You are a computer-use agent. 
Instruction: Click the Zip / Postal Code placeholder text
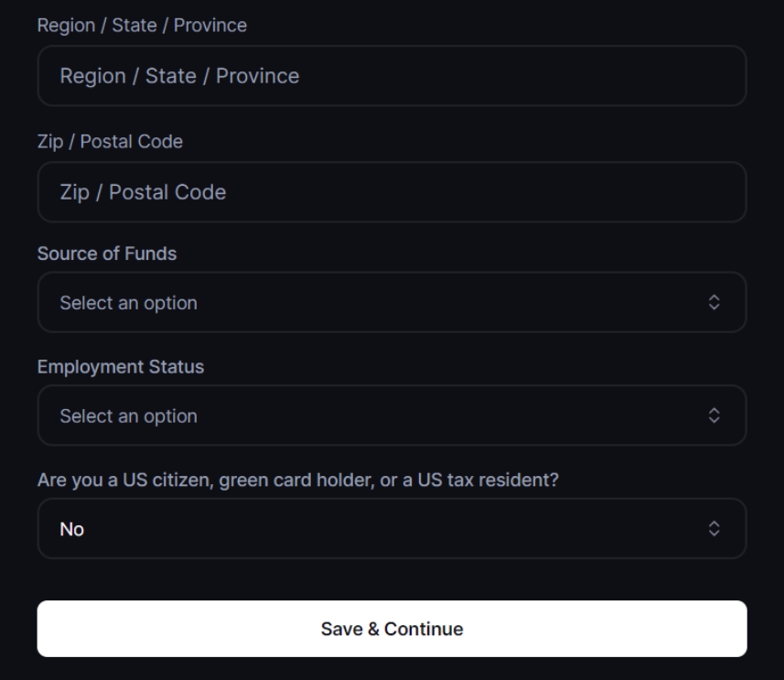pyautogui.click(x=143, y=192)
